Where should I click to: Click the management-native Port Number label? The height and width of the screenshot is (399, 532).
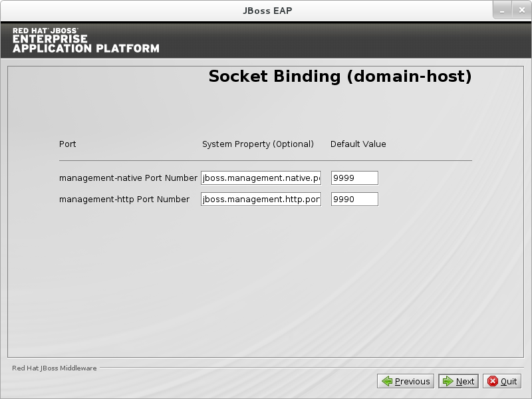[x=128, y=178]
